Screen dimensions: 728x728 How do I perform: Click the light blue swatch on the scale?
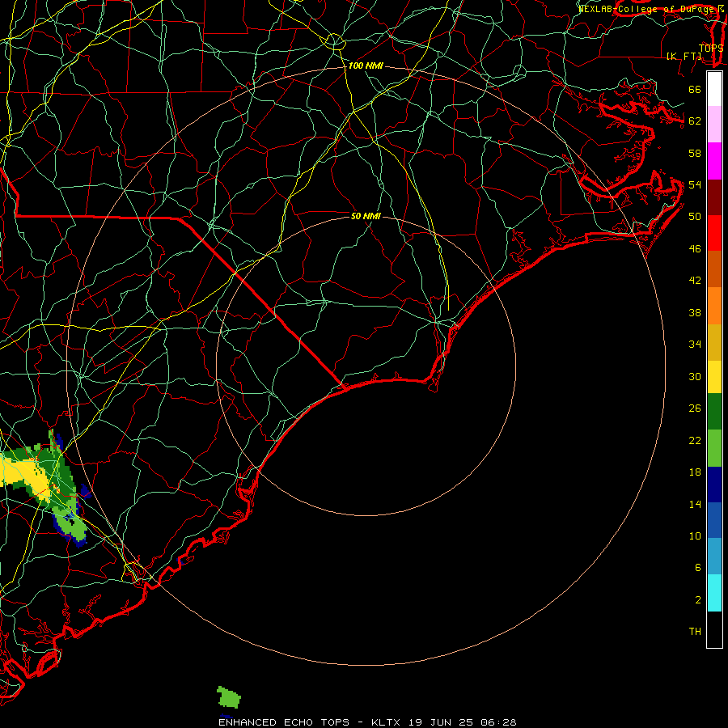[714, 557]
